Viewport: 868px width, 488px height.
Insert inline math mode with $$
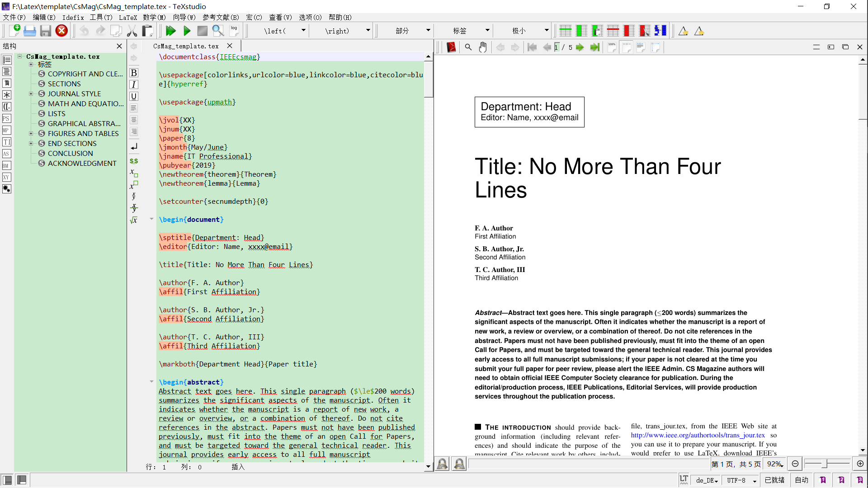click(x=134, y=161)
